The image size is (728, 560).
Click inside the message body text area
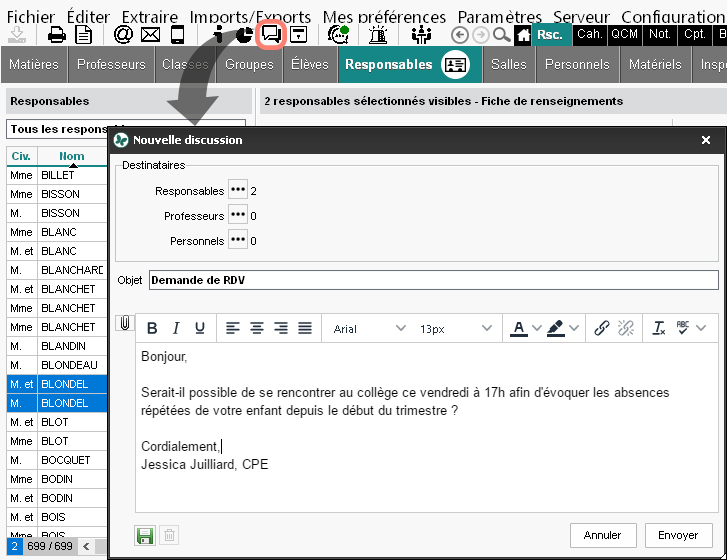[427, 428]
